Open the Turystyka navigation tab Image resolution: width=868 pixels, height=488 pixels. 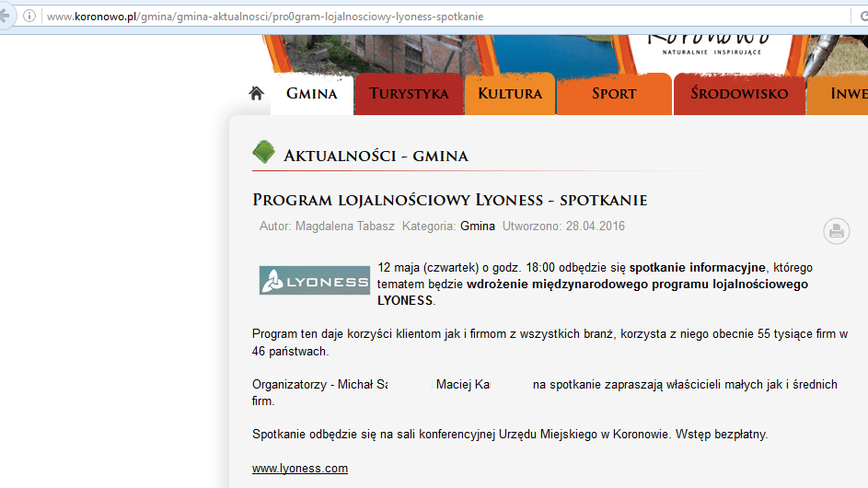tap(409, 94)
